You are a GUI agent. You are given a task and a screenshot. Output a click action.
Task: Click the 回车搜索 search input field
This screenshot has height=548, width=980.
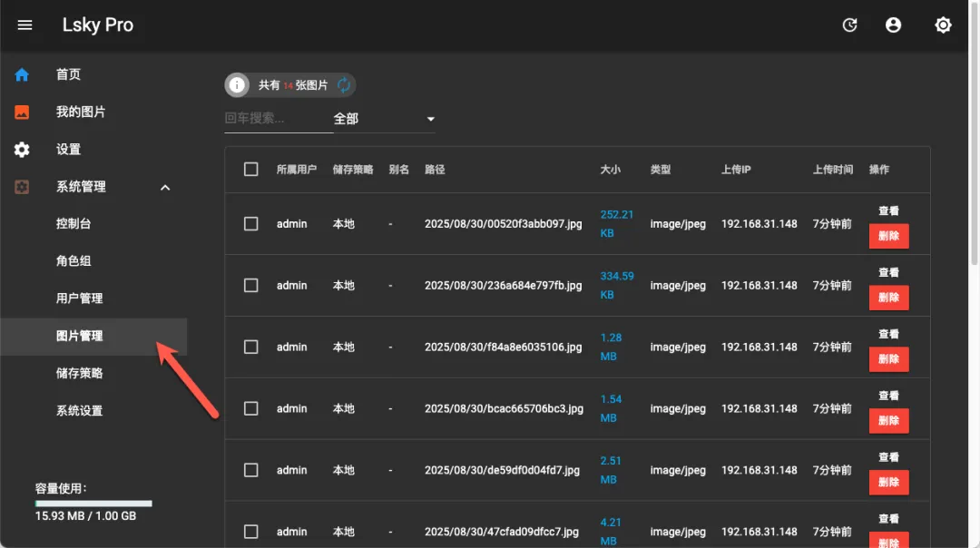click(278, 119)
